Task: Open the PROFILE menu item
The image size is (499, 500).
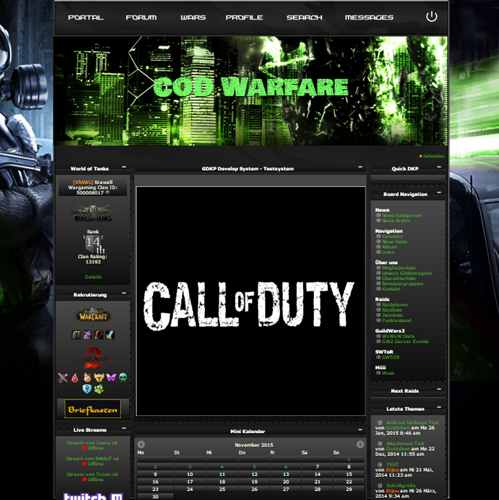Action: tap(244, 17)
